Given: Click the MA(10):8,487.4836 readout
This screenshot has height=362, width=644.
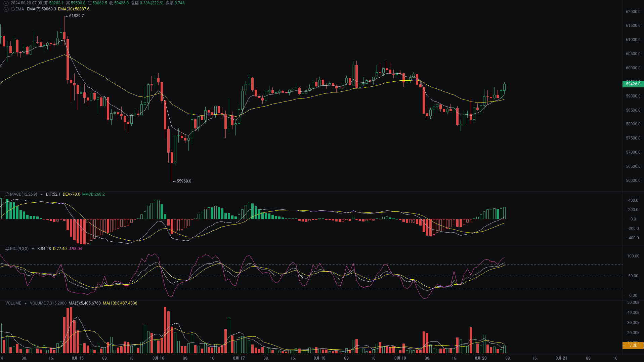Looking at the screenshot, I should pyautogui.click(x=120, y=303).
